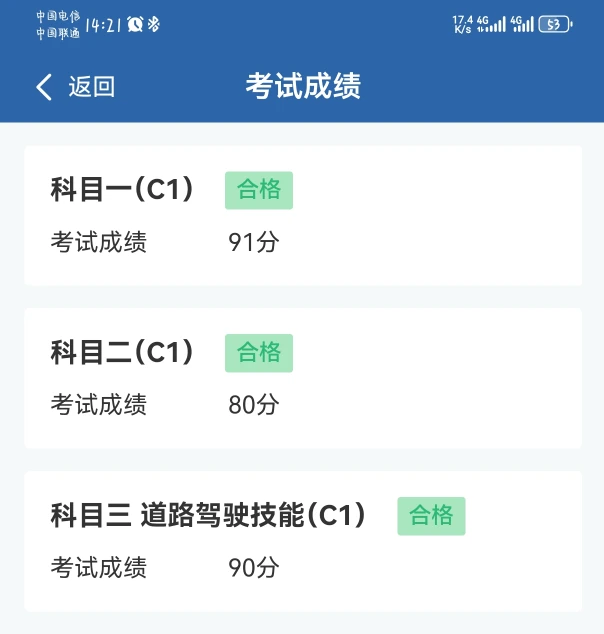Tap the Bluetooth status icon

point(153,24)
